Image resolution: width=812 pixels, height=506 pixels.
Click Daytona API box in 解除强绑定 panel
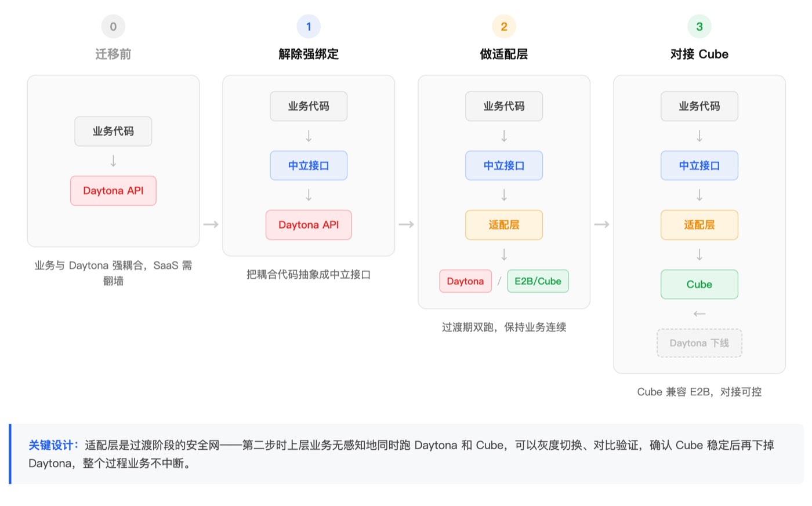(309, 225)
